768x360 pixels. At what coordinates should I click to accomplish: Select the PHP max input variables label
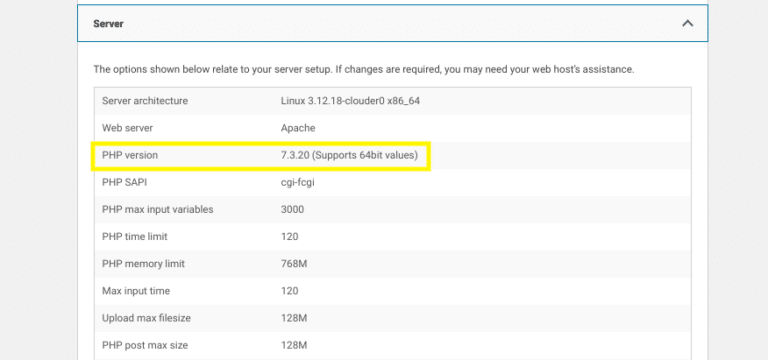[158, 210]
